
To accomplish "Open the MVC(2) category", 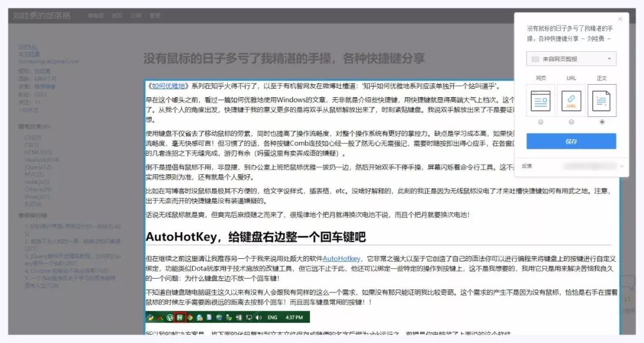I will 33,174.
